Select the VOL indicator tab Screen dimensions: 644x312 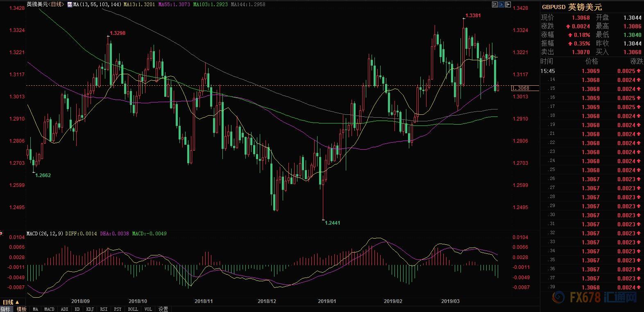click(x=148, y=309)
